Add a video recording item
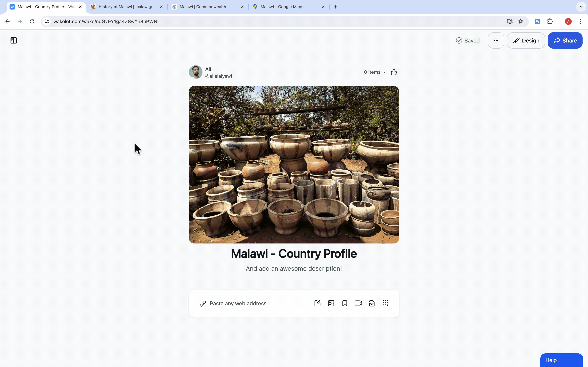This screenshot has width=588, height=367. point(358,303)
